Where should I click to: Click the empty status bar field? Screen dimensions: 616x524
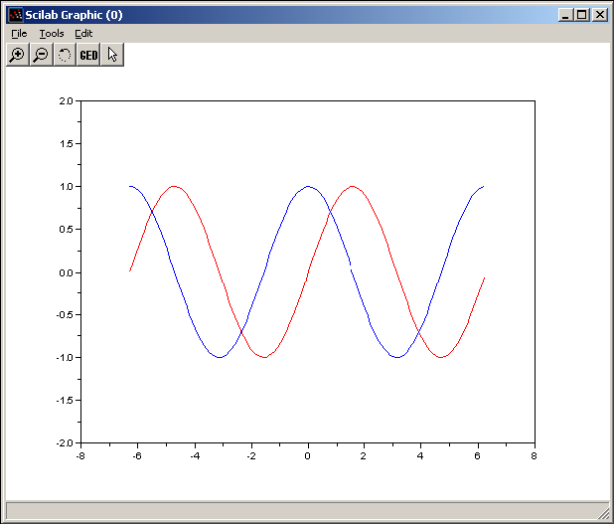tap(307, 511)
